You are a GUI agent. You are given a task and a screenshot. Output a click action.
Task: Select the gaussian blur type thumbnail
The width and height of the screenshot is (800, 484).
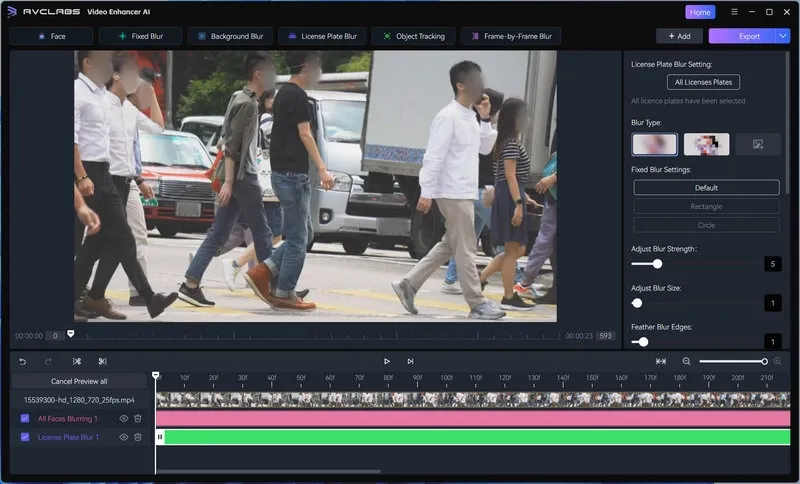[x=655, y=144]
